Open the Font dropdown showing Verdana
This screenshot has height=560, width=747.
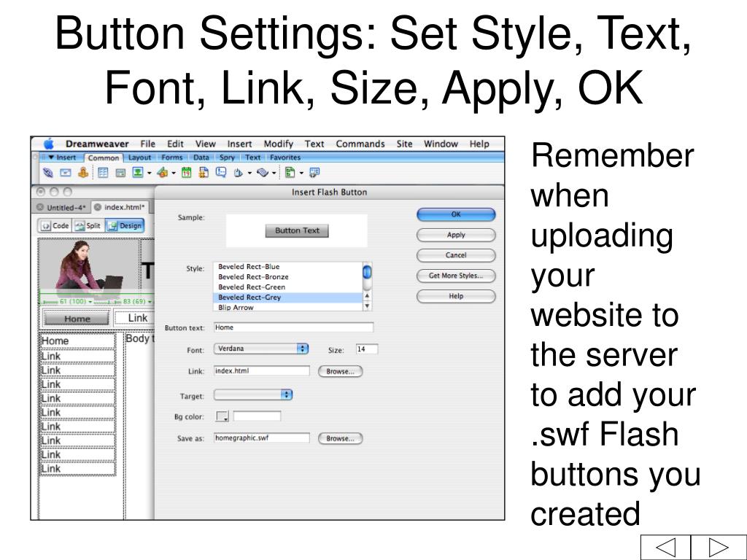click(x=261, y=349)
